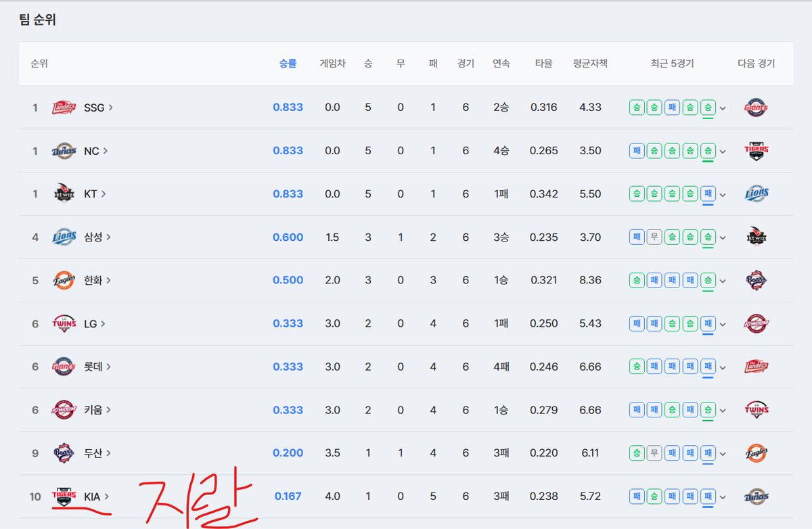Image resolution: width=812 pixels, height=529 pixels.
Task: Open NC's next opponent Tigers logo
Action: [x=756, y=151]
